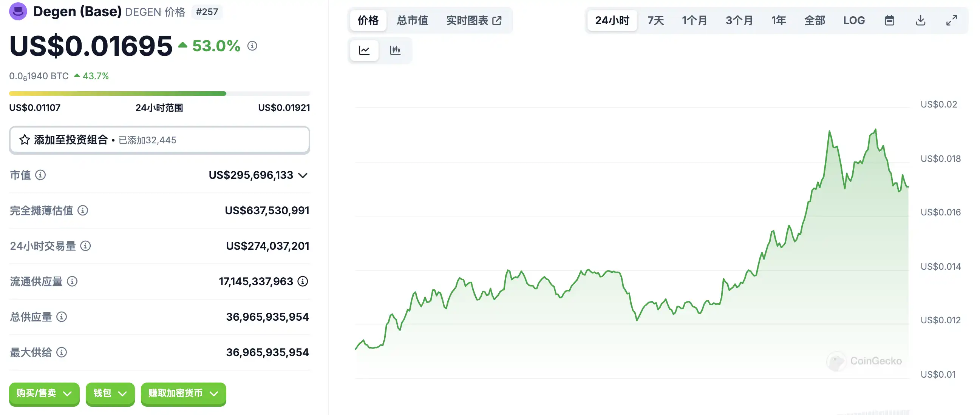Open the calendar date range picker
Image resolution: width=980 pixels, height=415 pixels.
(889, 20)
